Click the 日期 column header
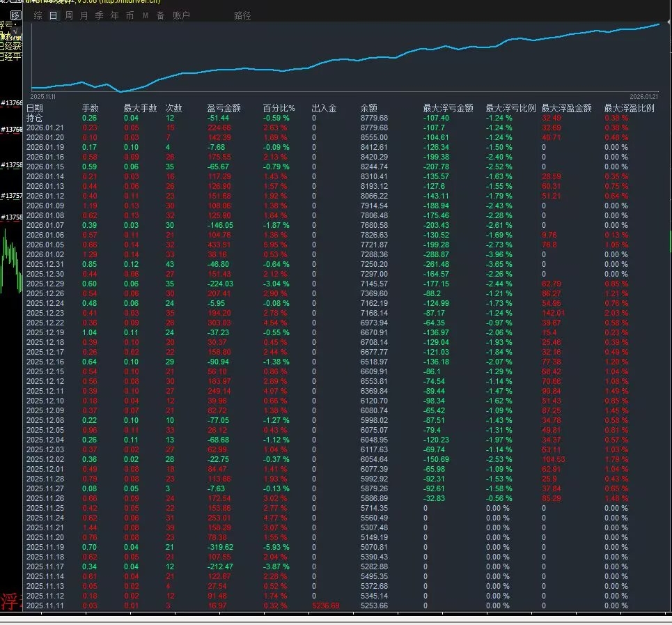The width and height of the screenshot is (672, 625). click(x=35, y=108)
